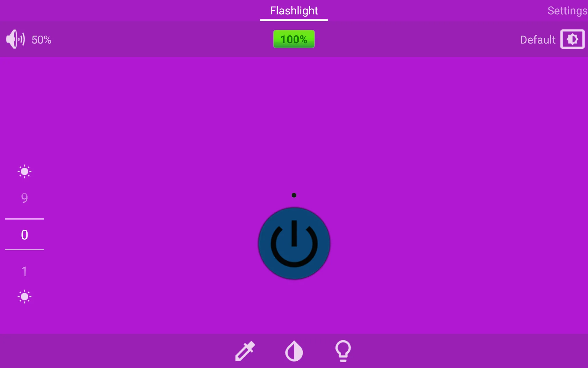Select brightness level 9 on sidebar
588x368 pixels.
24,197
